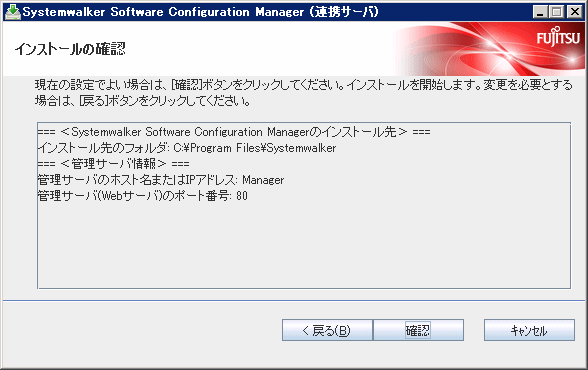Click the window title bar text
588x370 pixels.
pyautogui.click(x=201, y=12)
